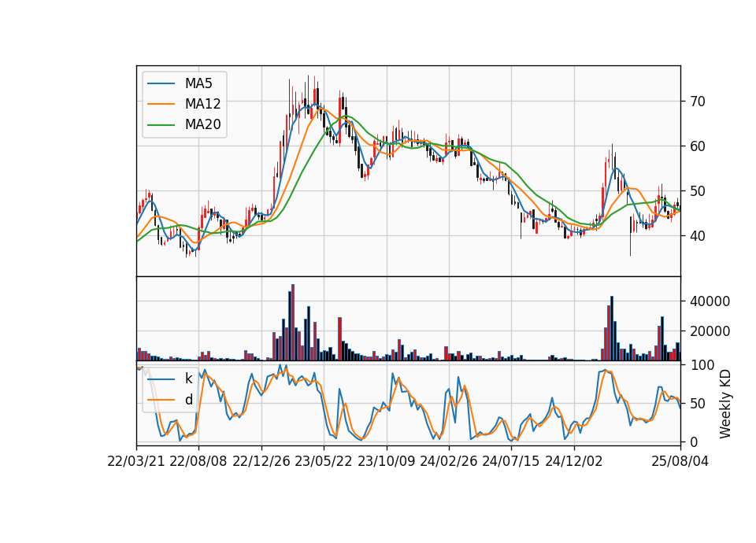
Task: Click the volume axis label 20000
Action: (x=710, y=331)
